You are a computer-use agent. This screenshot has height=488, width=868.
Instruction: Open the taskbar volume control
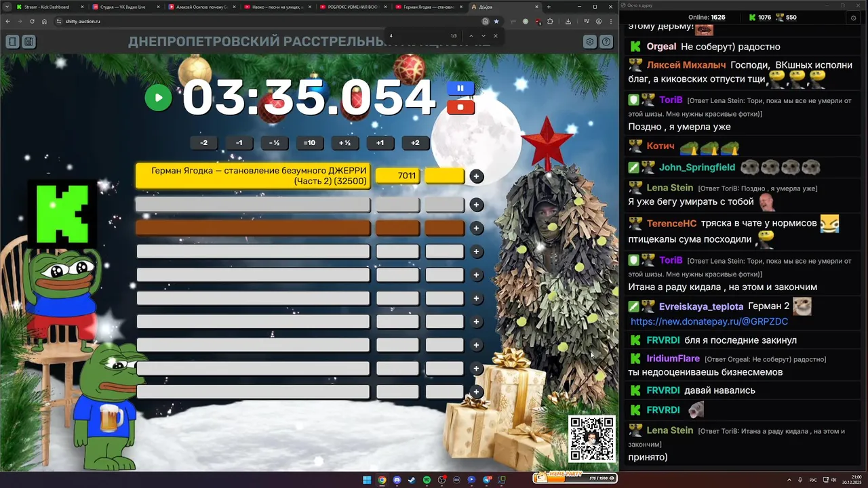(x=833, y=480)
